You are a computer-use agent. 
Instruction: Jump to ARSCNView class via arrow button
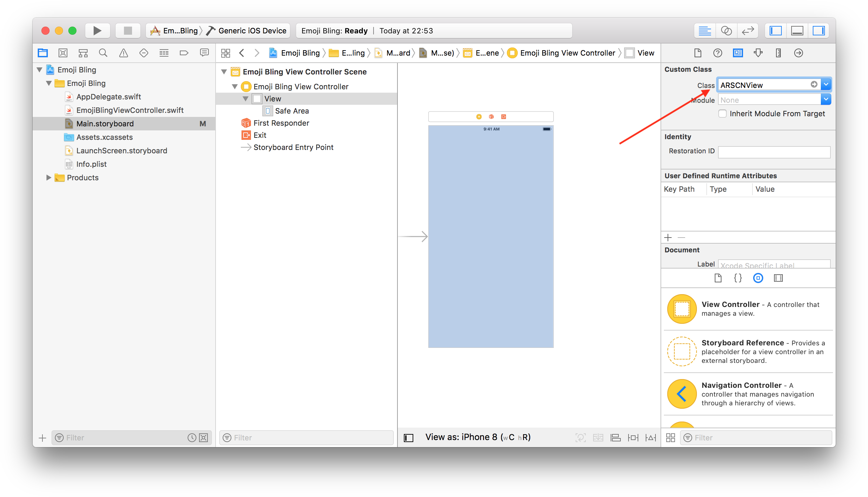(x=814, y=84)
